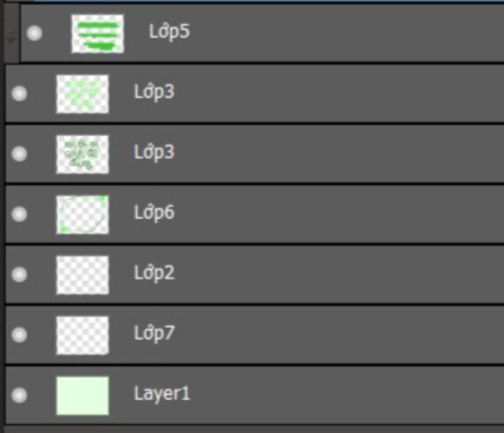Click the Layer1 light green thumbnail
The image size is (504, 433).
83,396
